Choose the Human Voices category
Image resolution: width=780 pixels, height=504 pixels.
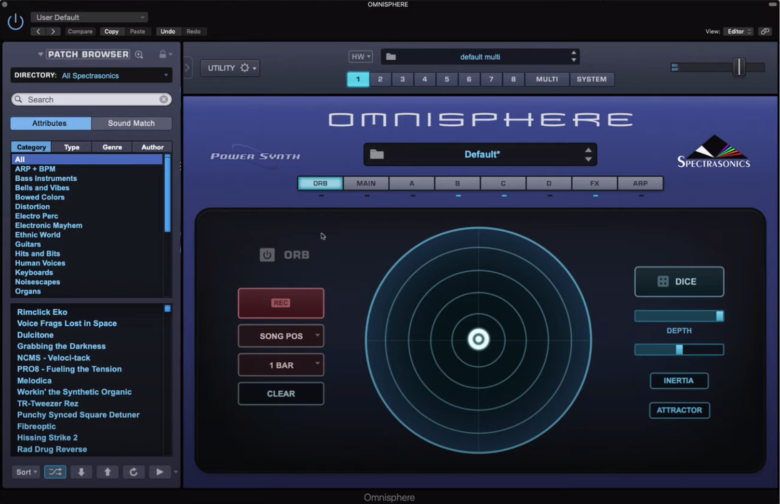pyautogui.click(x=40, y=263)
